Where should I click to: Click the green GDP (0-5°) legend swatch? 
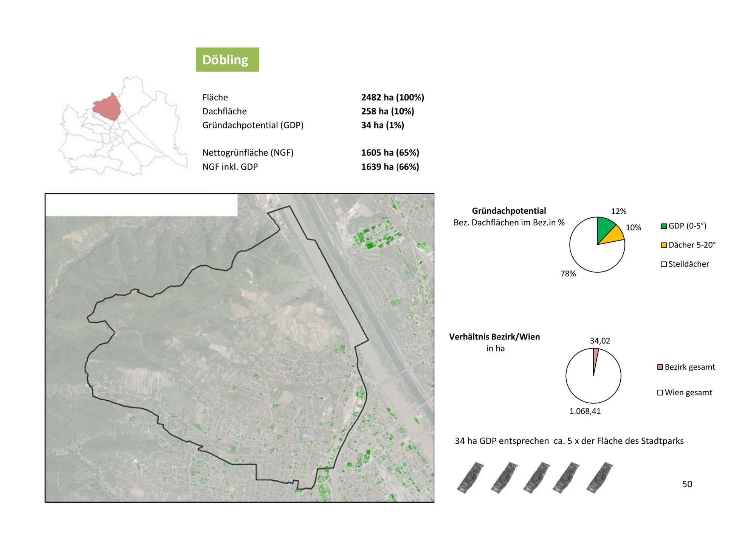click(x=664, y=226)
